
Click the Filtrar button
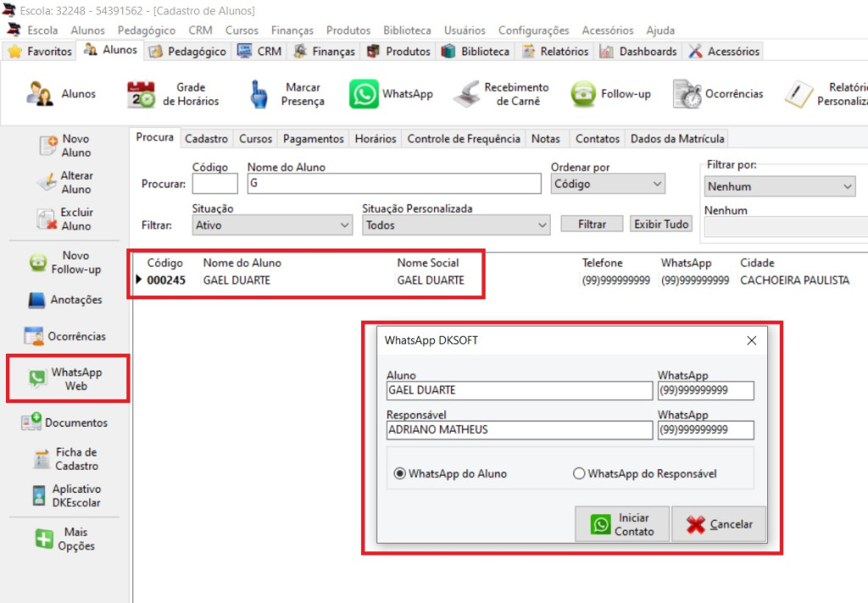pos(592,224)
